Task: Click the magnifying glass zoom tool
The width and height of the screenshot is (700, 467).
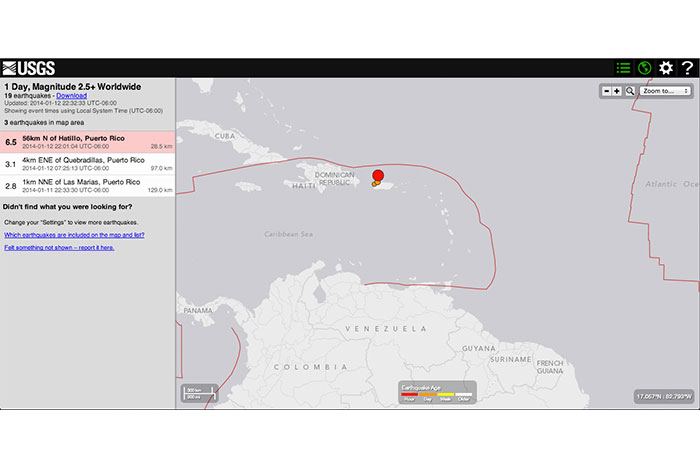Action: (630, 91)
